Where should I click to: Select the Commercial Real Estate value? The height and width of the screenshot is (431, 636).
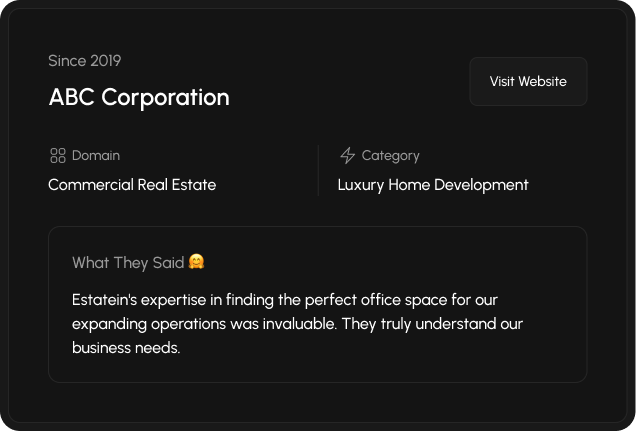tap(132, 185)
